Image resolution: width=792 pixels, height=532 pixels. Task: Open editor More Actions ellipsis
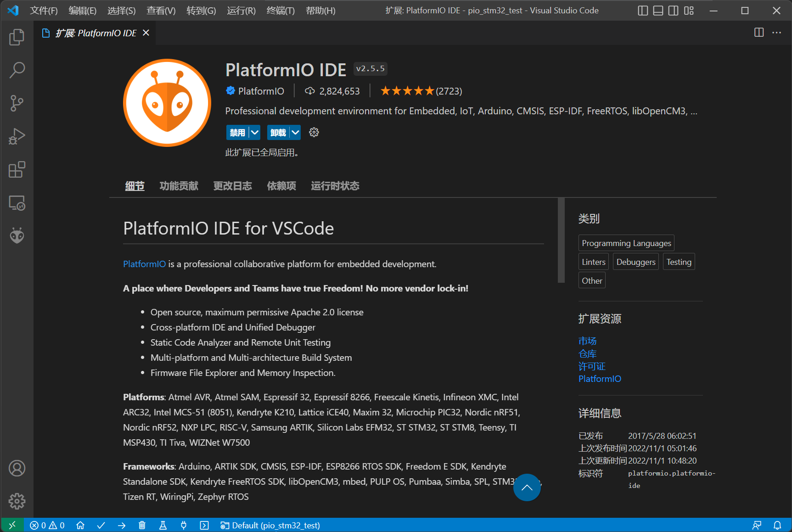point(777,33)
